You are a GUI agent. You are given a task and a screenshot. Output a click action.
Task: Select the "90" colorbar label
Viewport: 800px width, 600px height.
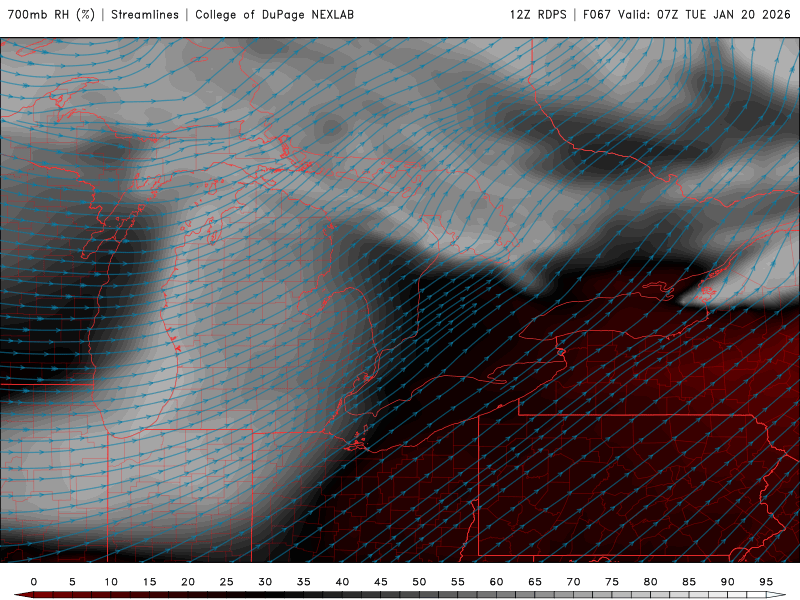point(728,582)
